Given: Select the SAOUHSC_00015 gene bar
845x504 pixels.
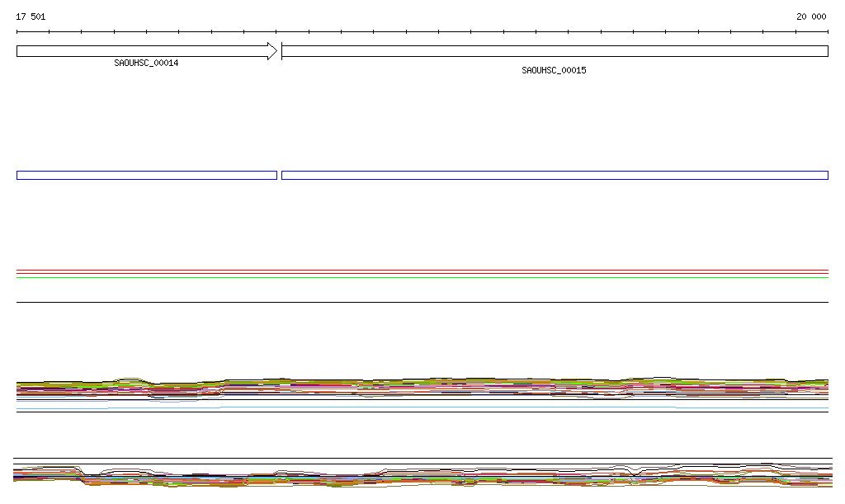Looking at the screenshot, I should pos(555,51).
